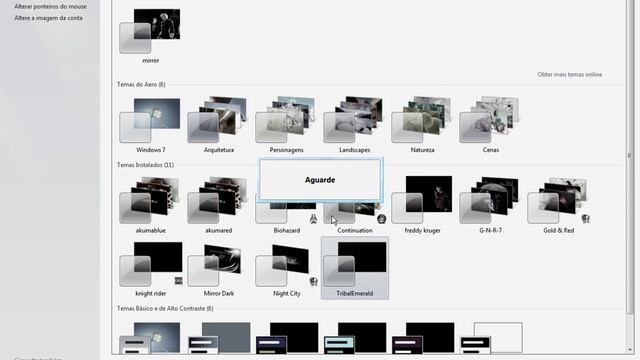This screenshot has height=360, width=640.
Task: Click the Gold & Red theme badge icon
Action: (586, 219)
